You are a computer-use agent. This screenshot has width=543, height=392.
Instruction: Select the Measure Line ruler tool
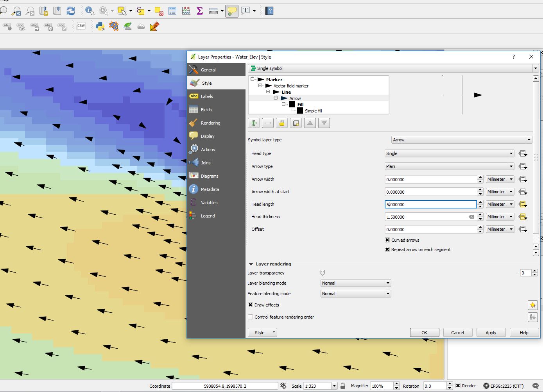point(213,11)
